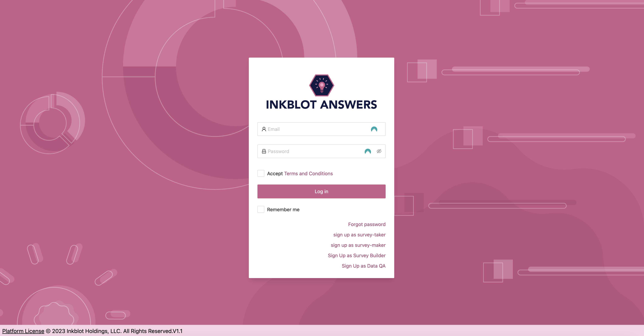
Task: Click the user/email icon in email field
Action: 264,129
